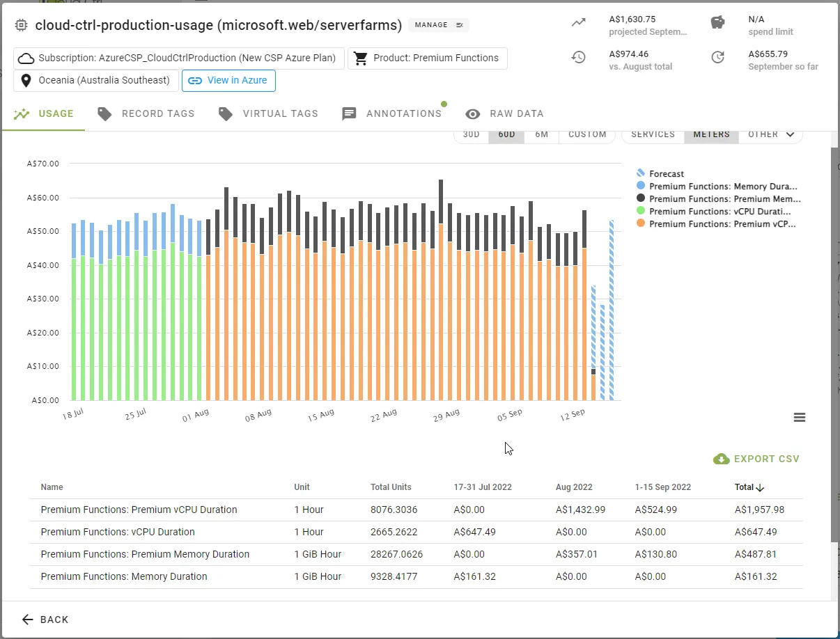Select the Premium Functions: vCPU Duration row name

[x=118, y=532]
